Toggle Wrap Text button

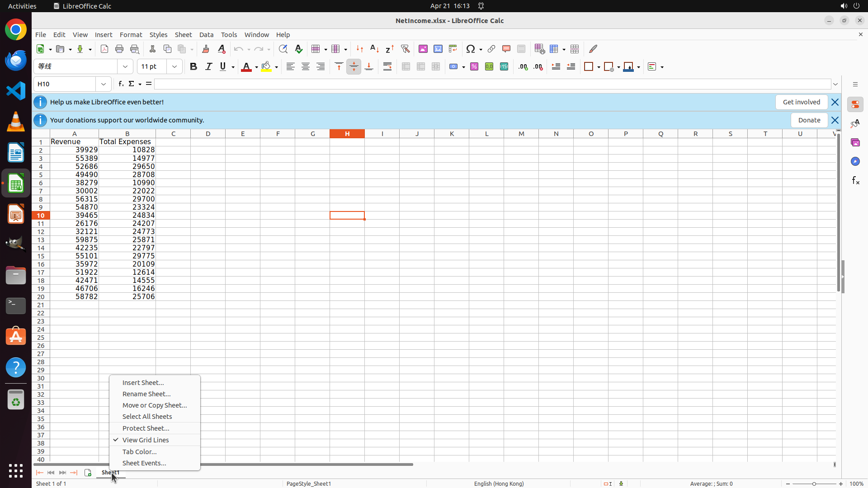click(387, 67)
